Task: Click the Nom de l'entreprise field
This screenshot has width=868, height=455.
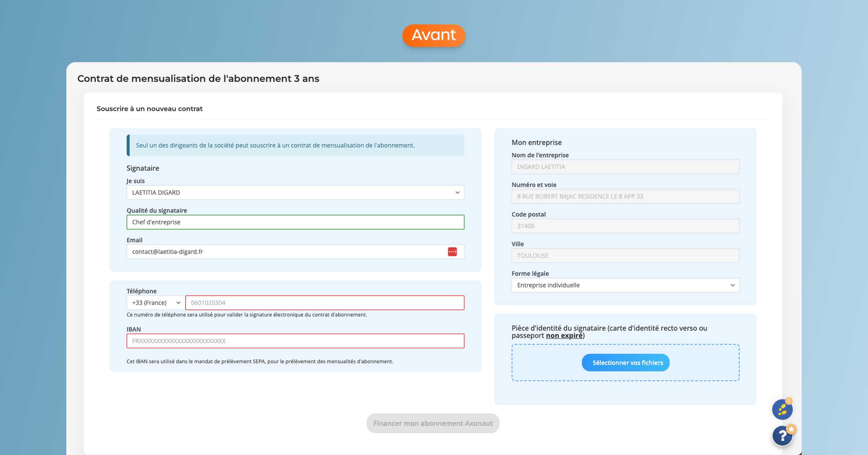Action: coord(625,167)
